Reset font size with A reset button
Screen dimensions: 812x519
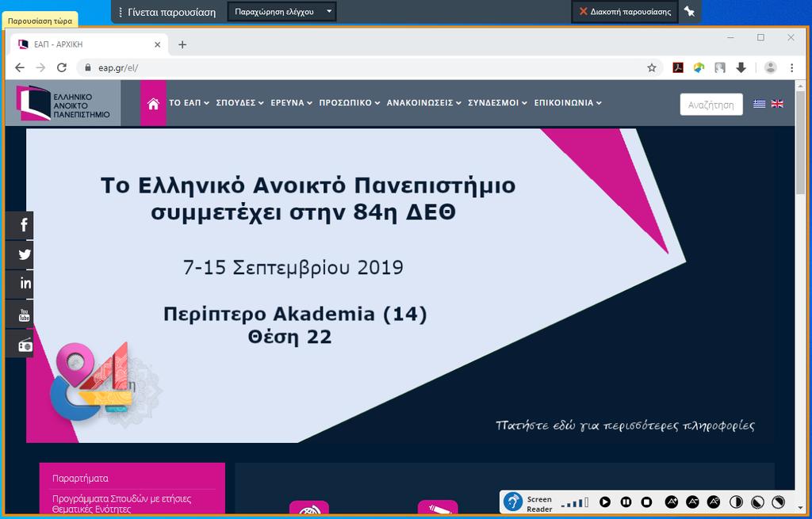click(x=713, y=502)
